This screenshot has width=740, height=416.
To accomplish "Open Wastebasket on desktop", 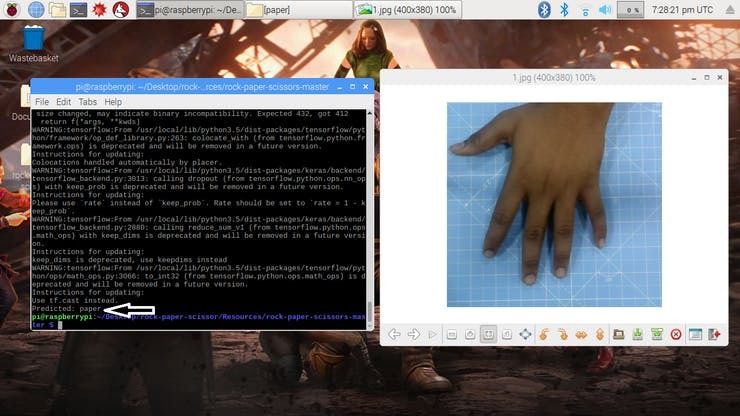I will [x=34, y=43].
